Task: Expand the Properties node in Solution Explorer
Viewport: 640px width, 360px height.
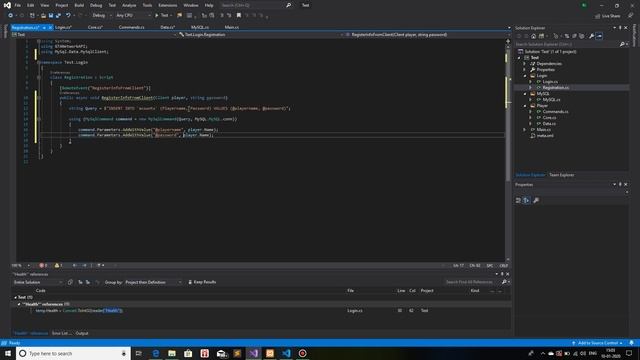Action: 525,70
